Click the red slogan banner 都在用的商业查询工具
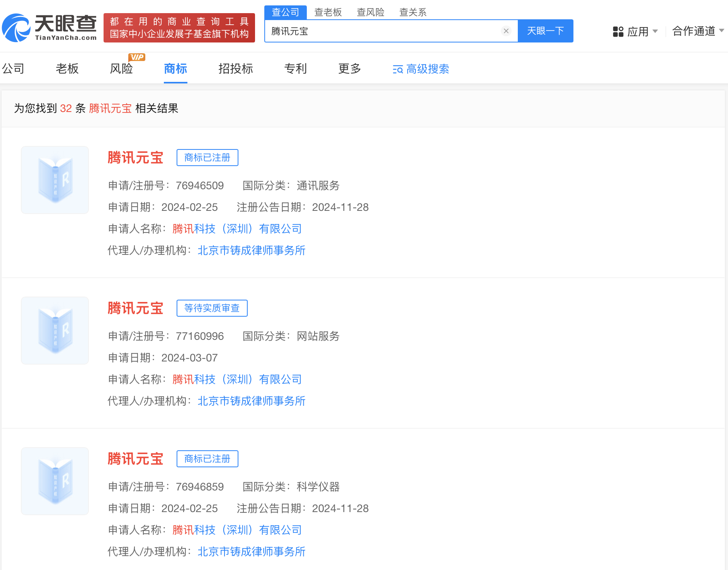The width and height of the screenshot is (728, 570). click(x=179, y=28)
